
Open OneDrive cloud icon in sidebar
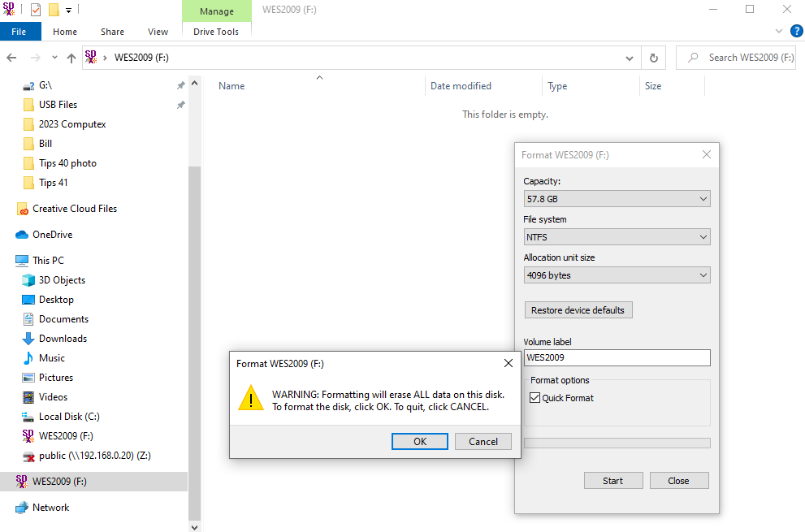pos(22,235)
